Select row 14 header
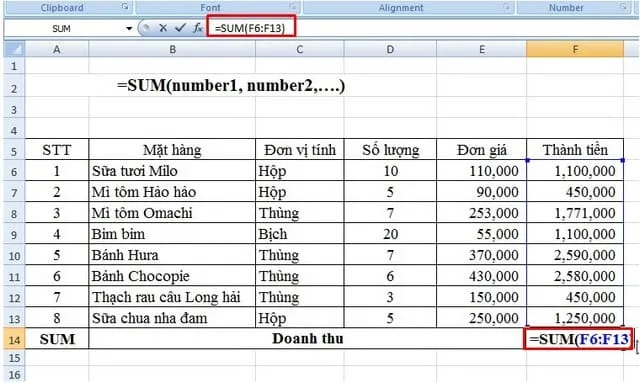The height and width of the screenshot is (383, 640). (14, 339)
